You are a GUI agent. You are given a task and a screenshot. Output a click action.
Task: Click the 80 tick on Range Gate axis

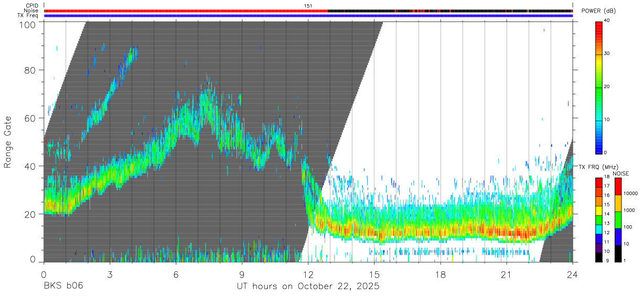pyautogui.click(x=31, y=70)
